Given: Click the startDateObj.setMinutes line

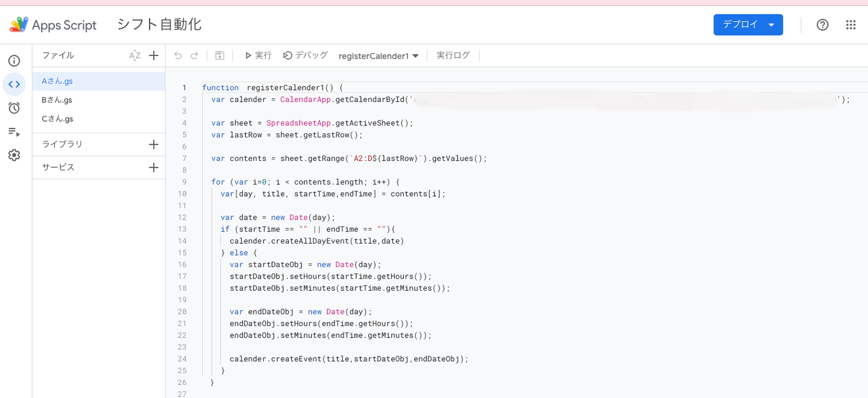Looking at the screenshot, I should tap(340, 288).
